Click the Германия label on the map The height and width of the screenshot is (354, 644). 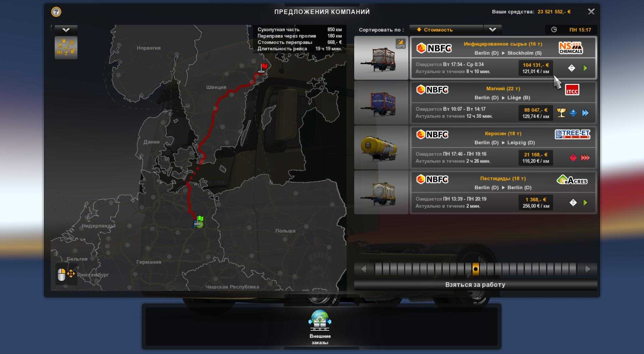[x=149, y=262]
